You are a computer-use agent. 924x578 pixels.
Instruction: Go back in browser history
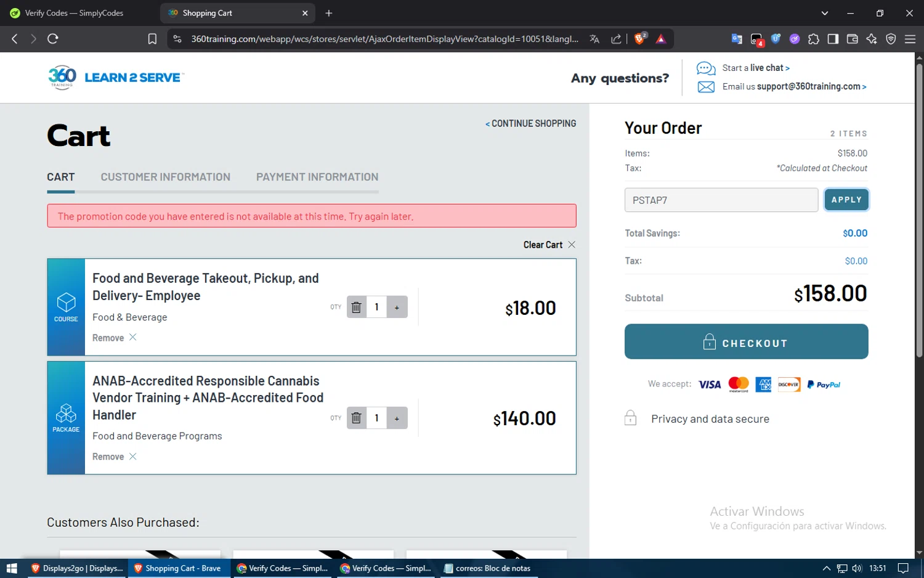(15, 39)
